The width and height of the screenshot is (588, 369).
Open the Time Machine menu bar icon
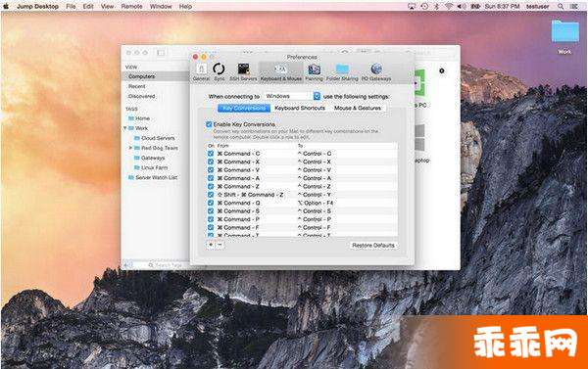coord(424,7)
